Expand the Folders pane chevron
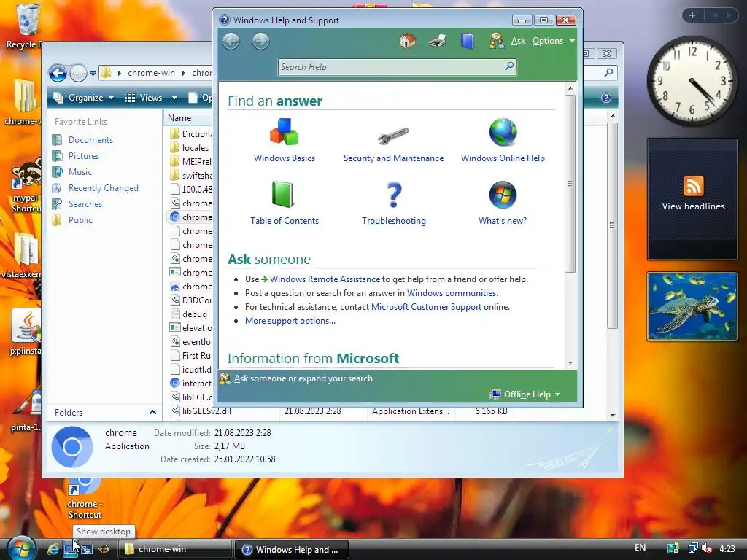The width and height of the screenshot is (747, 560). coord(152,413)
